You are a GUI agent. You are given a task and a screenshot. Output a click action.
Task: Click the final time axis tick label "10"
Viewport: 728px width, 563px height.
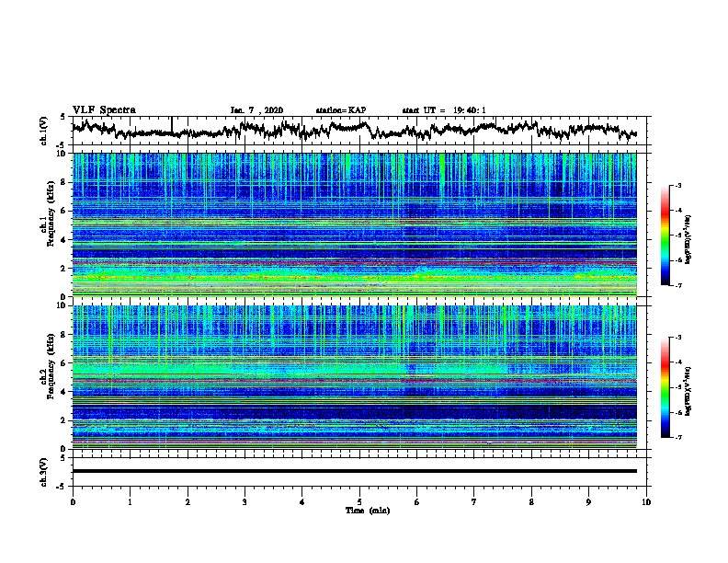646,502
